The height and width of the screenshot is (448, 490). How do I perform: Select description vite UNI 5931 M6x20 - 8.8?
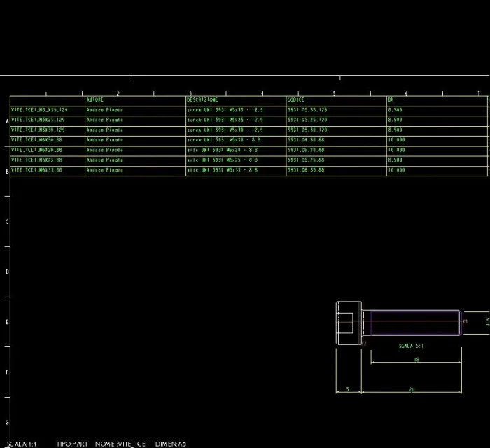[236, 151]
